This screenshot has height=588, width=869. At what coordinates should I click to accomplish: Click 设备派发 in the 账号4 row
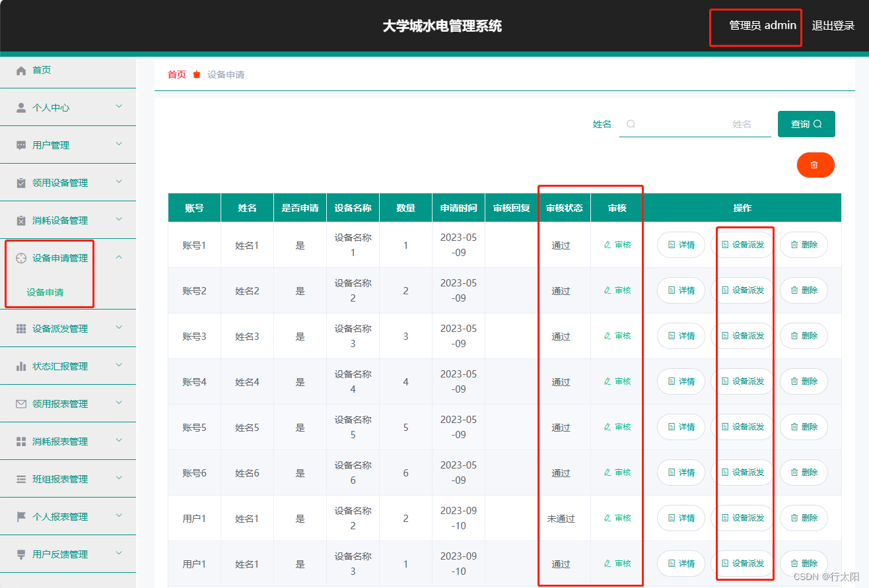tap(742, 381)
